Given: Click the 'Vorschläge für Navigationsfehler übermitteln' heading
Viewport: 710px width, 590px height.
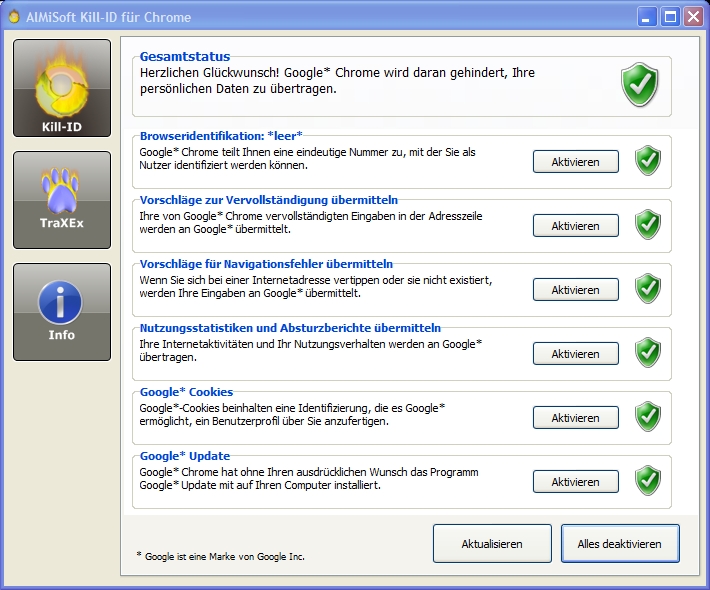Looking at the screenshot, I should pyautogui.click(x=266, y=264).
